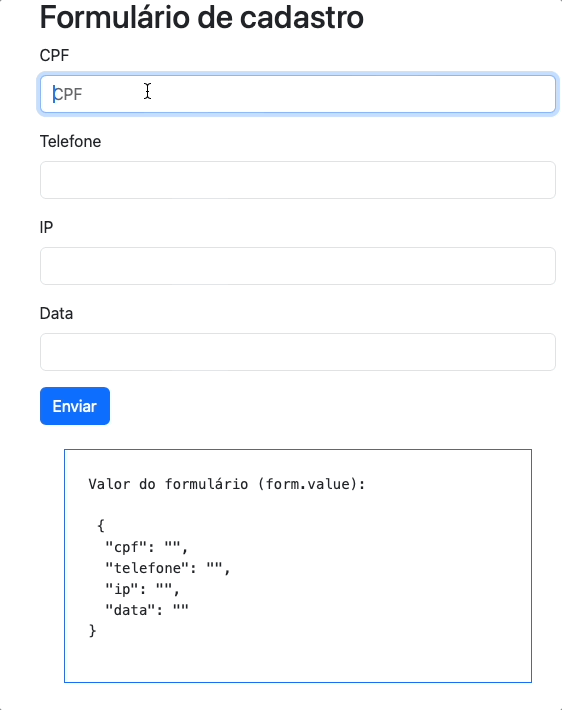Viewport: 562px width, 710px height.
Task: Click the "cpf": "" line in the JSON output
Action: pos(146,547)
